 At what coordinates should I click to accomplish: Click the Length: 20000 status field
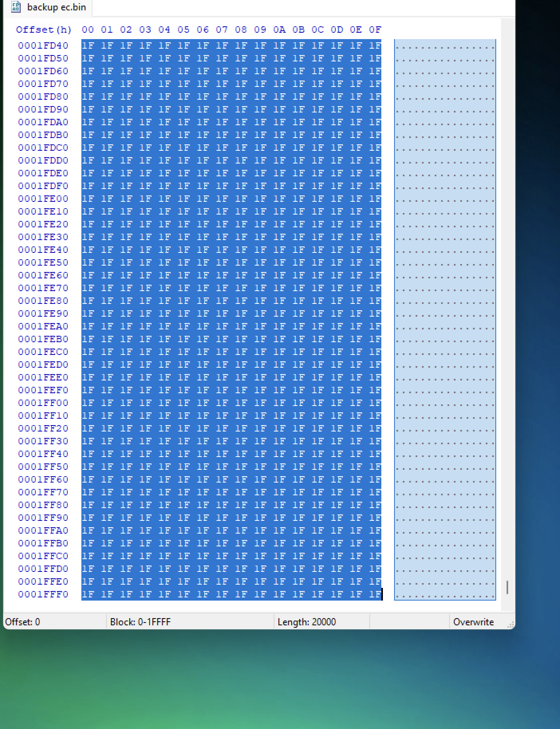(322, 622)
